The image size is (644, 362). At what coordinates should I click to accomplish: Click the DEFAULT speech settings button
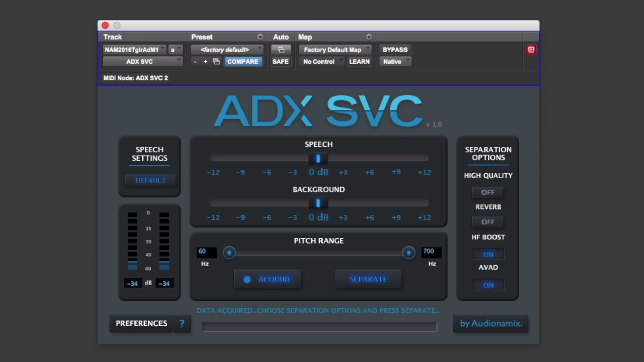point(150,180)
